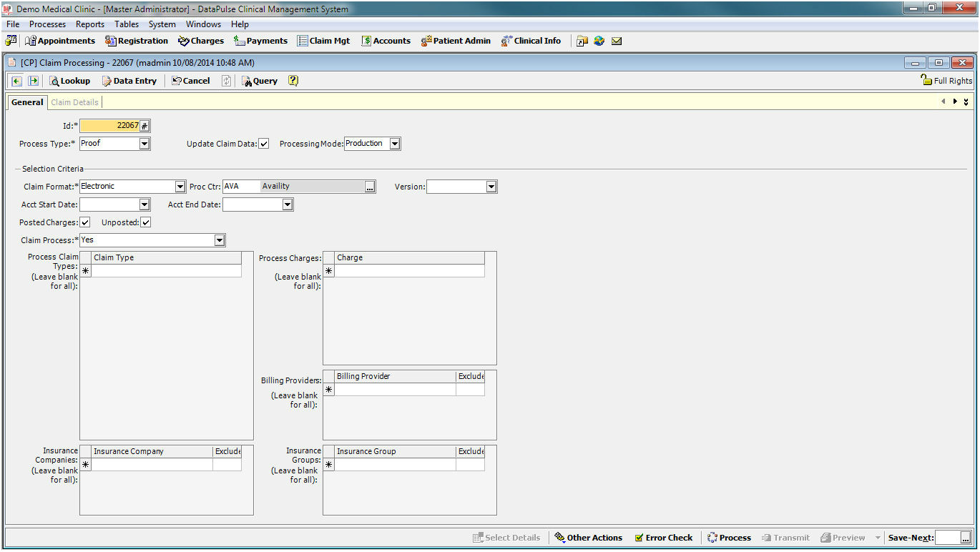
Task: Open Claim Mgt from the toolbar
Action: pos(323,41)
